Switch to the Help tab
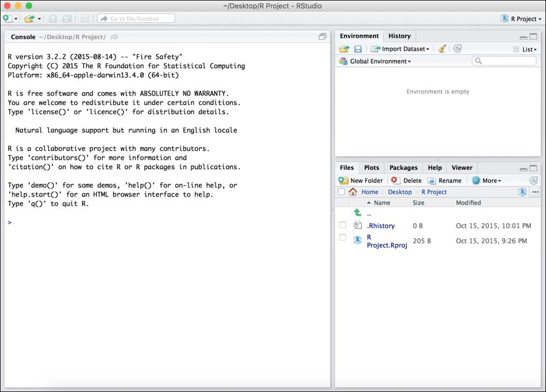Screen dimensions: 546x392 click(x=435, y=168)
